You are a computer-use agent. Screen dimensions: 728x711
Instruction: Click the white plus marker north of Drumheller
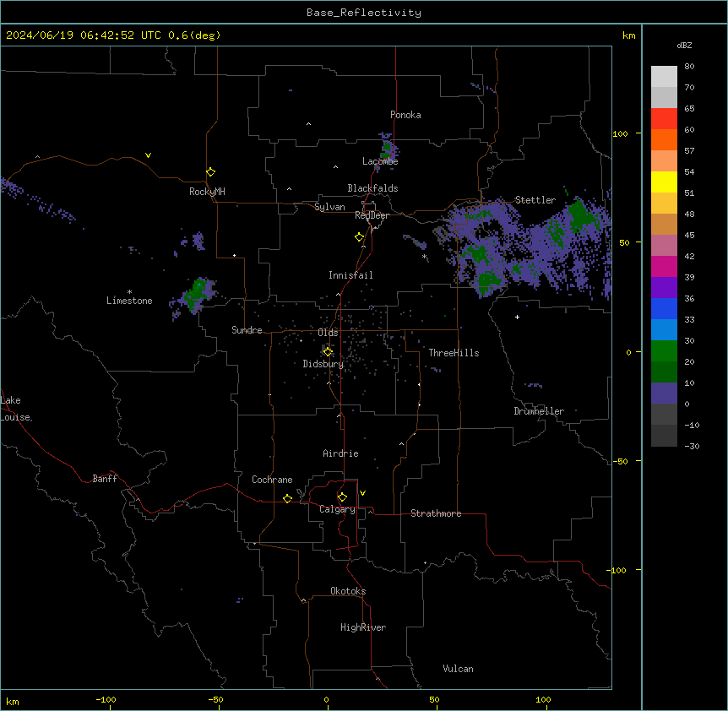pyautogui.click(x=517, y=317)
